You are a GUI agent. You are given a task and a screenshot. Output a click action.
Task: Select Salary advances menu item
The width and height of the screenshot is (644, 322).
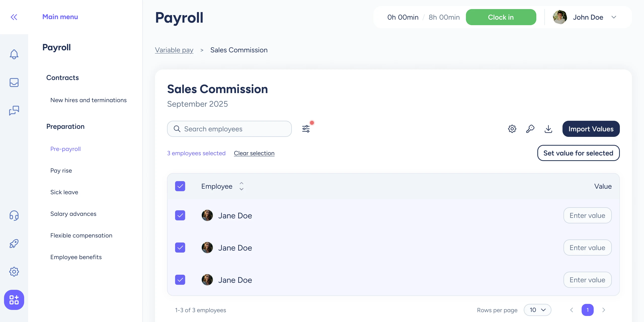[x=73, y=214]
